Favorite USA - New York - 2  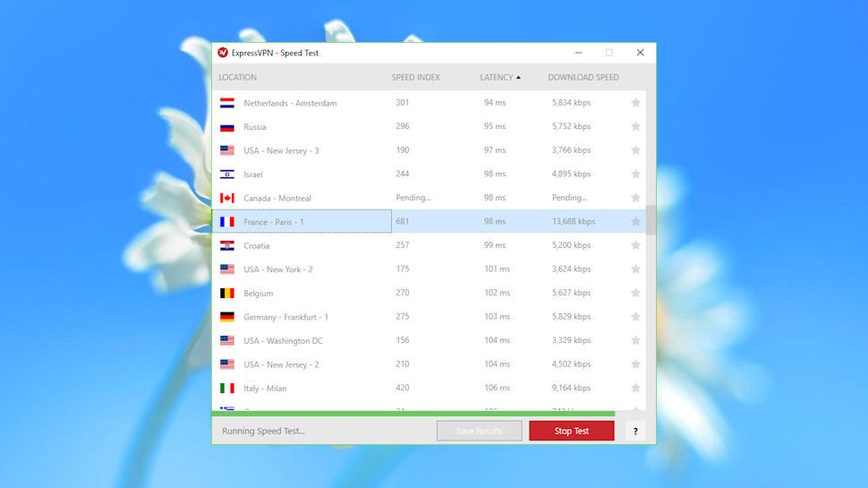click(x=635, y=270)
